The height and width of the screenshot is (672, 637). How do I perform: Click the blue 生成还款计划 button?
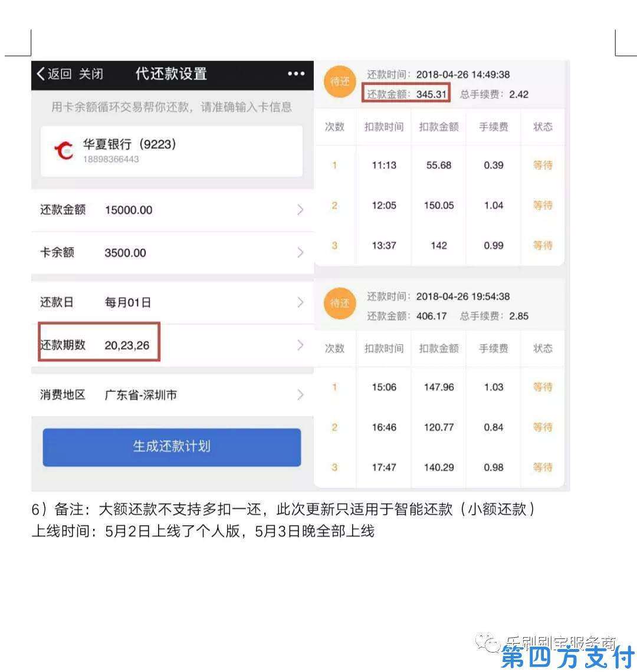click(x=171, y=447)
